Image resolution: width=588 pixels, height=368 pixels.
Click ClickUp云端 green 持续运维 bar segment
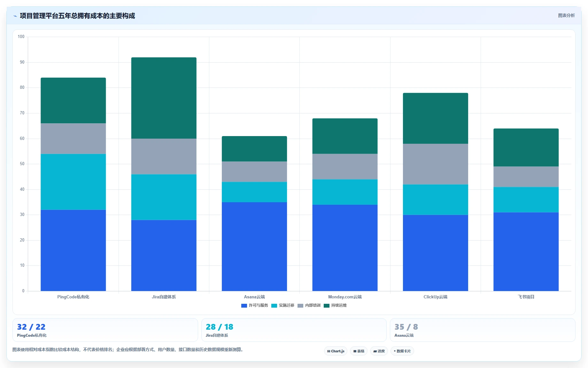tap(436, 119)
